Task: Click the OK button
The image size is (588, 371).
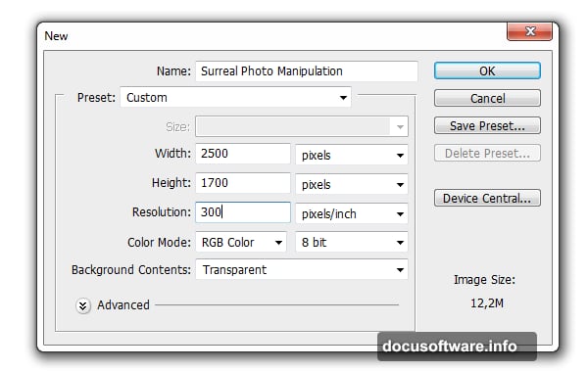Action: pyautogui.click(x=487, y=70)
